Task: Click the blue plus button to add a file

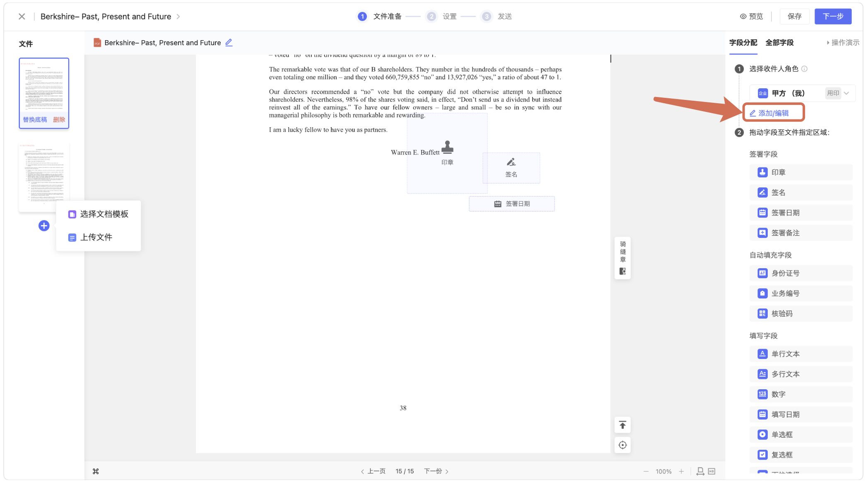Action: 44,226
